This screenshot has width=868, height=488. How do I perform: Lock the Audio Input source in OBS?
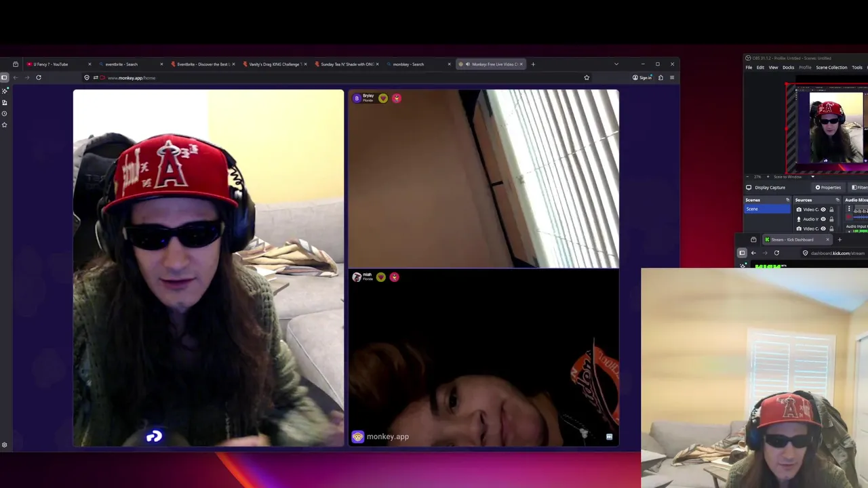(831, 219)
